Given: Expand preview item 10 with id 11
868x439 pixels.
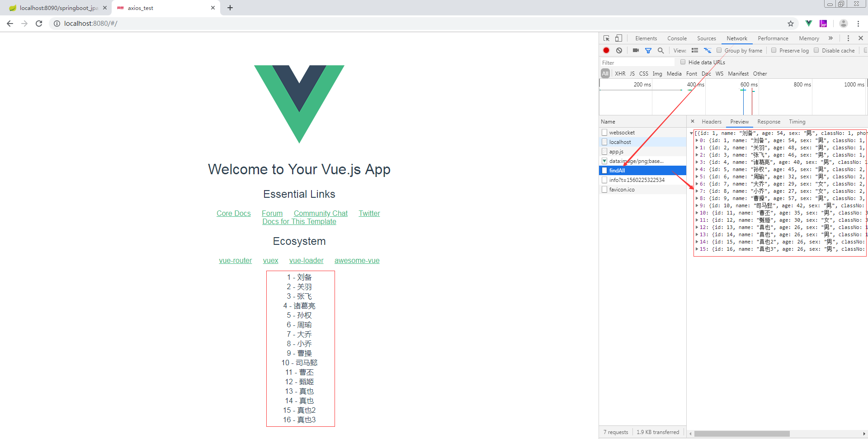Looking at the screenshot, I should 697,213.
